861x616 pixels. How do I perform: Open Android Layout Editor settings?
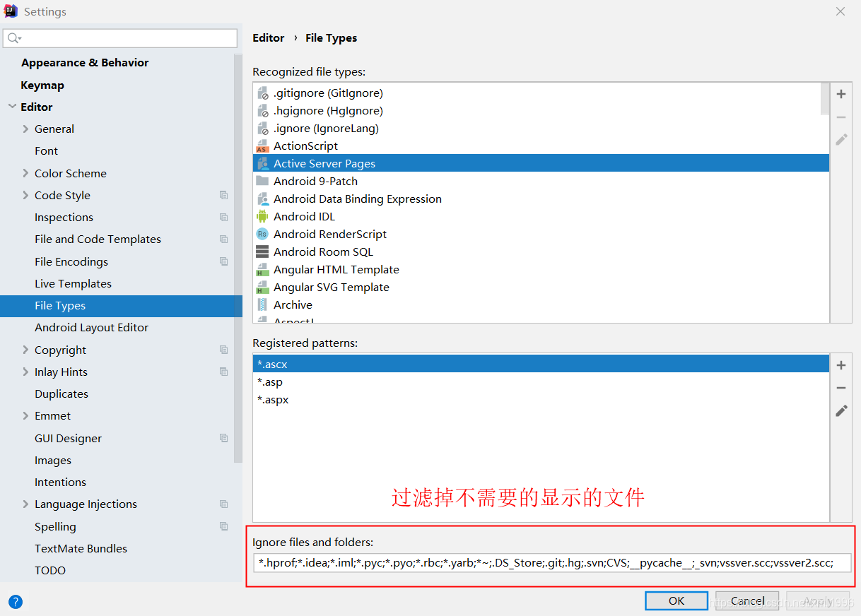[91, 327]
